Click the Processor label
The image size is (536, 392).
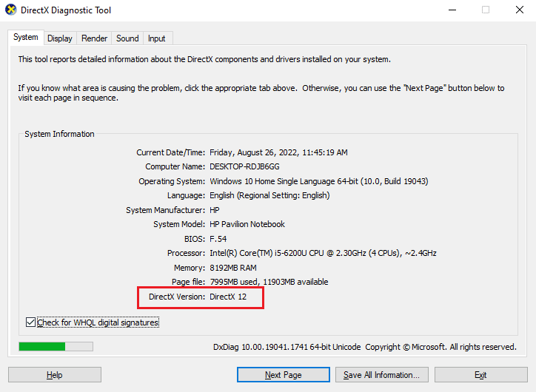186,253
